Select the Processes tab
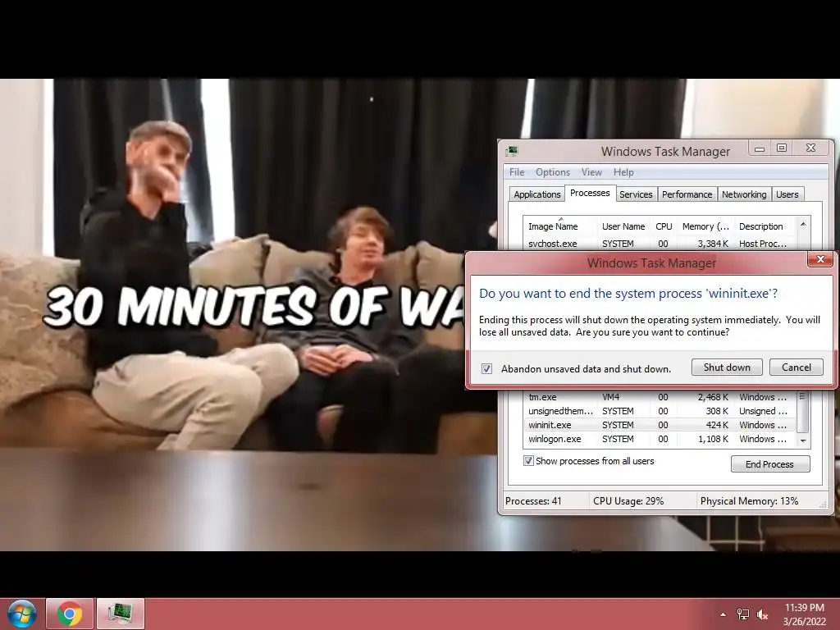The height and width of the screenshot is (630, 840). (590, 193)
